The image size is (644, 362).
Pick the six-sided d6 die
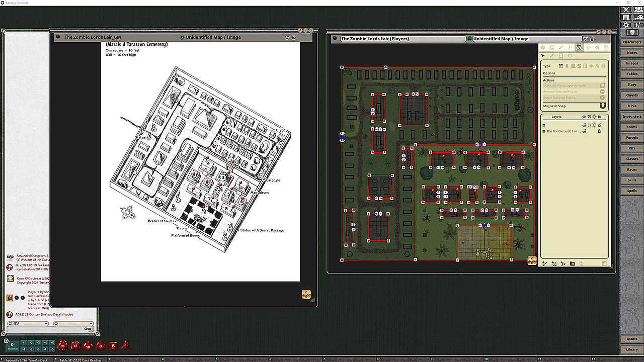pyautogui.click(x=113, y=345)
